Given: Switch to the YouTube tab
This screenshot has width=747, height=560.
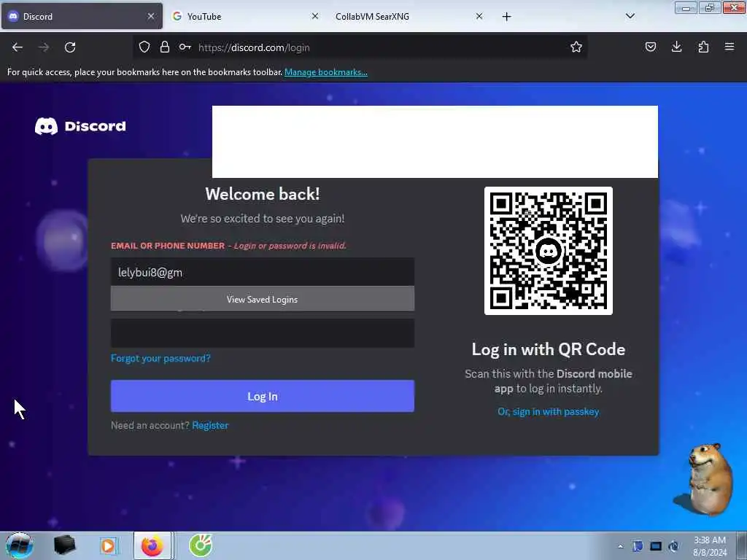Looking at the screenshot, I should point(246,16).
